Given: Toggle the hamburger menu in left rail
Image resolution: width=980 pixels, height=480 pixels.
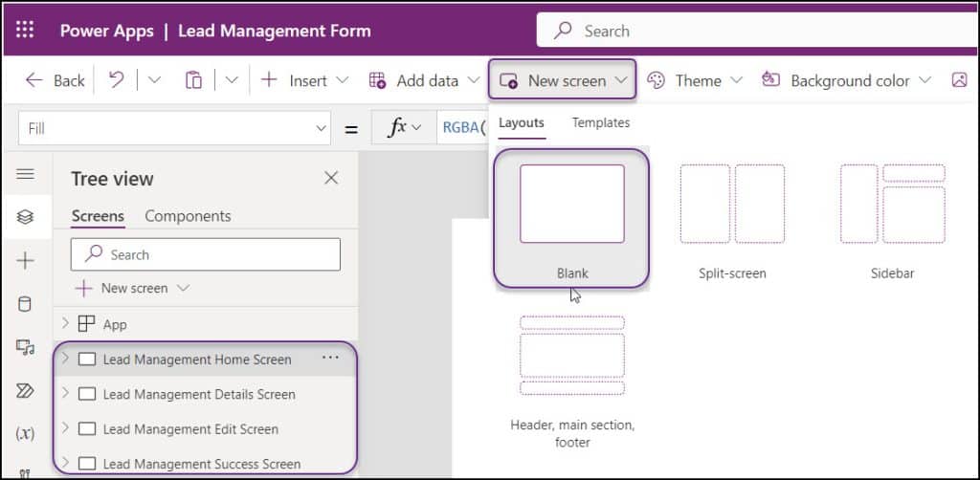Looking at the screenshot, I should click(25, 174).
